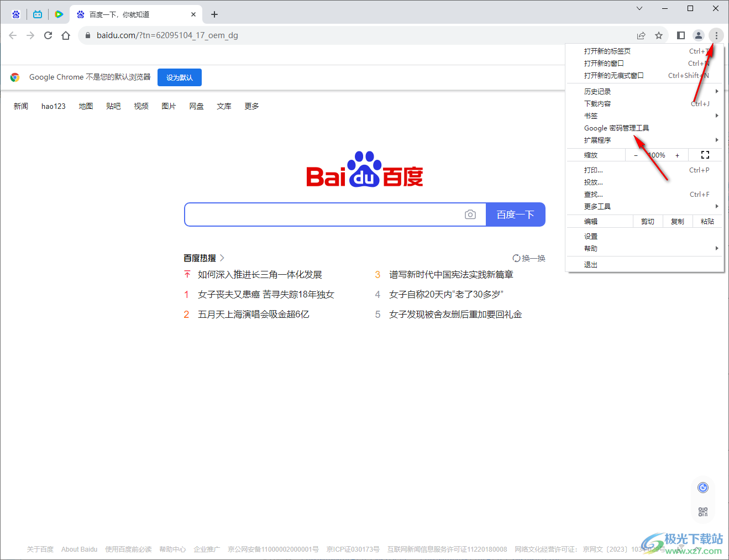729x560 pixels.
Task: Open the 贴吧 link
Action: (113, 106)
